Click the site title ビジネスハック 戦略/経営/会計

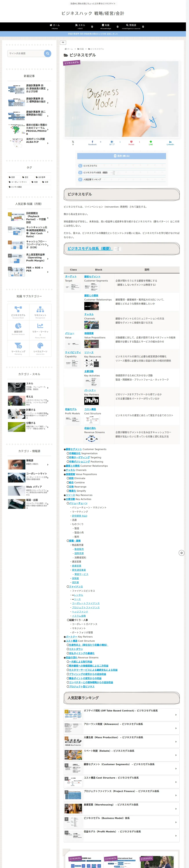93,13
